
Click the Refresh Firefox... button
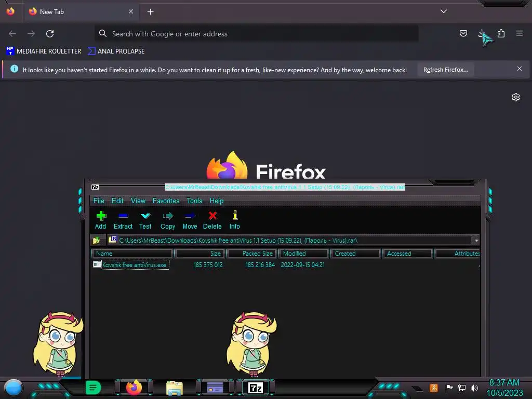pyautogui.click(x=445, y=70)
